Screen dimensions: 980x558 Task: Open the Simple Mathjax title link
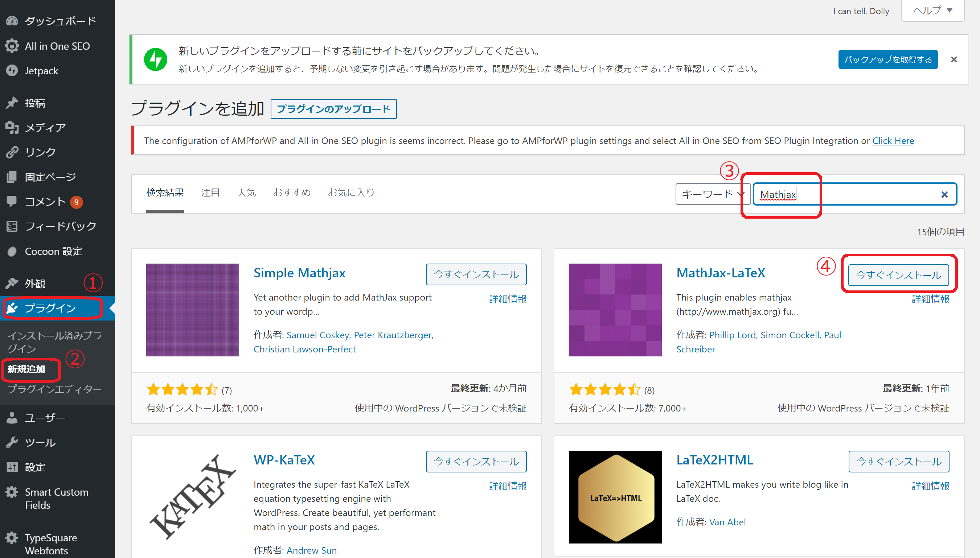pyautogui.click(x=299, y=273)
